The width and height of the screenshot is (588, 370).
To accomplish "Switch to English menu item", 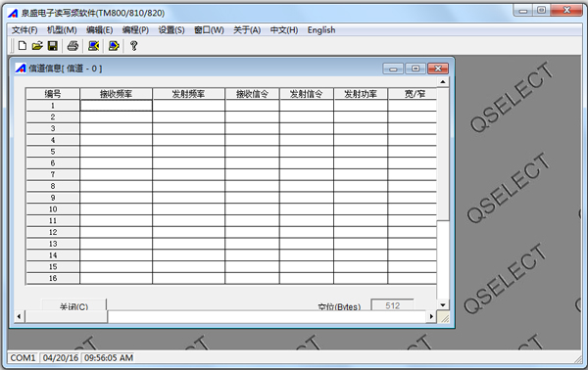I will click(321, 30).
